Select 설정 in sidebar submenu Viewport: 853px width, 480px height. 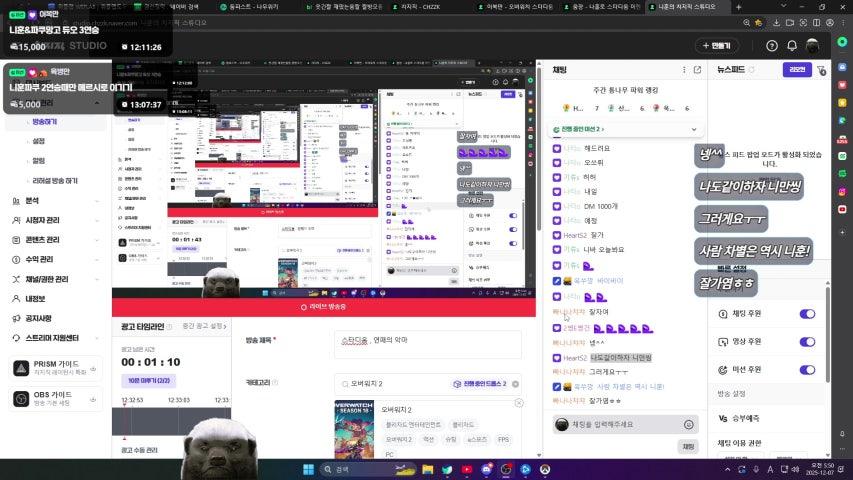click(39, 141)
